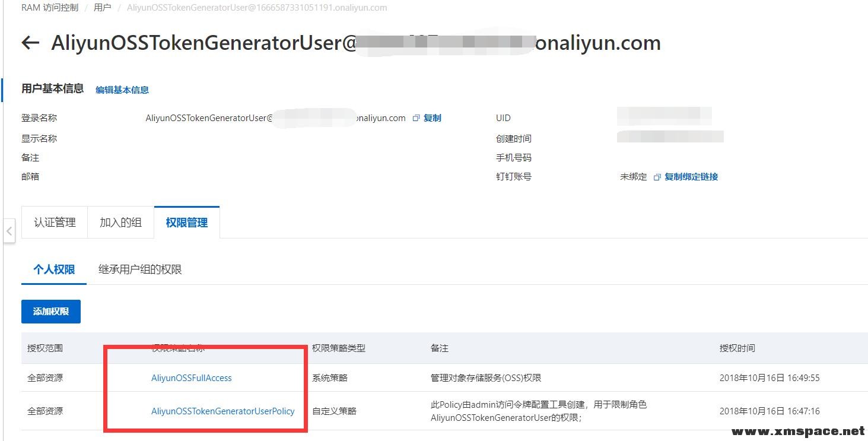
Task: Select the 权限管理 tab
Action: [x=187, y=223]
